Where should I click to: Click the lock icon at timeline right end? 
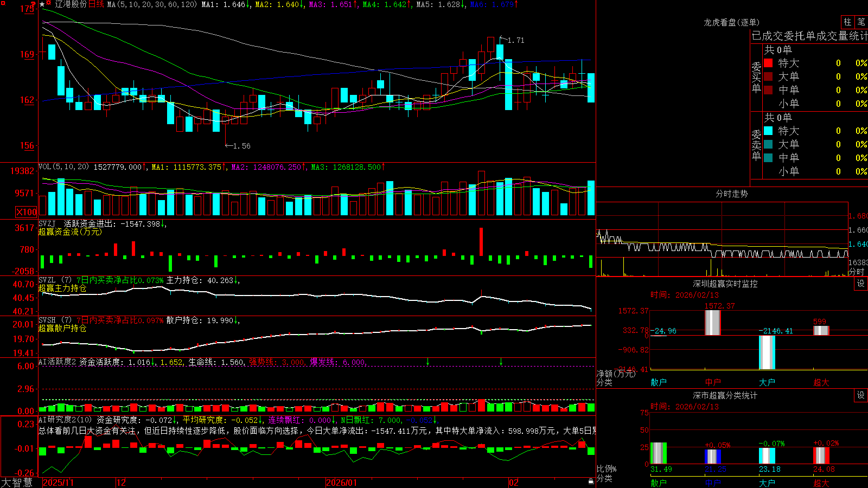tap(591, 481)
